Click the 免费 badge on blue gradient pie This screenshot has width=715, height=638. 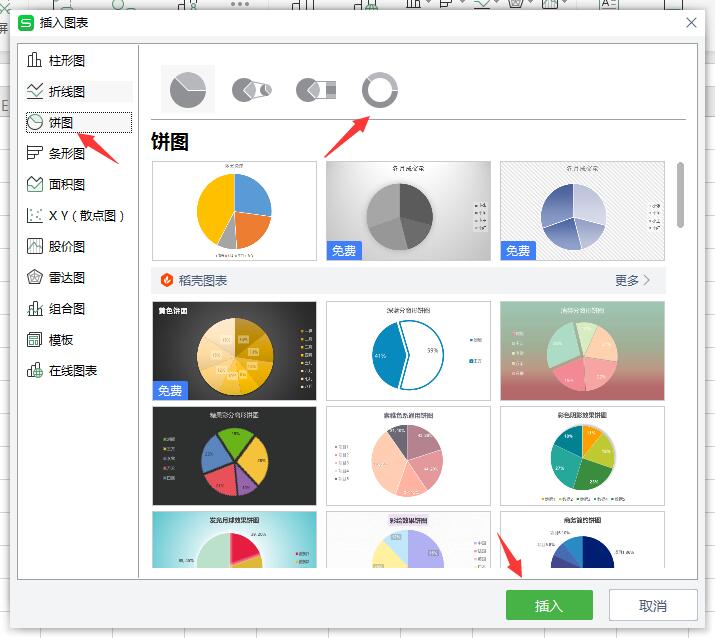tap(518, 250)
